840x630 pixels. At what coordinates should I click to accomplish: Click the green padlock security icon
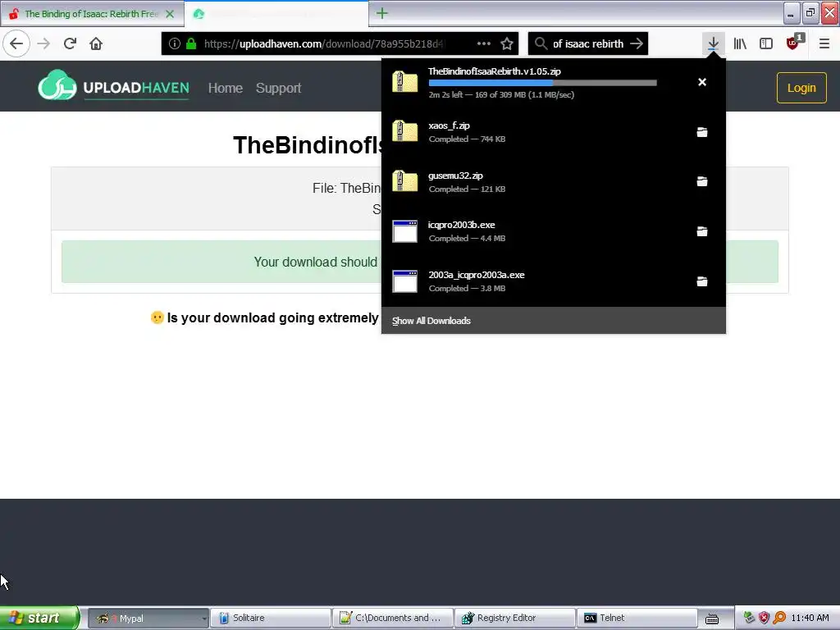(x=190, y=44)
